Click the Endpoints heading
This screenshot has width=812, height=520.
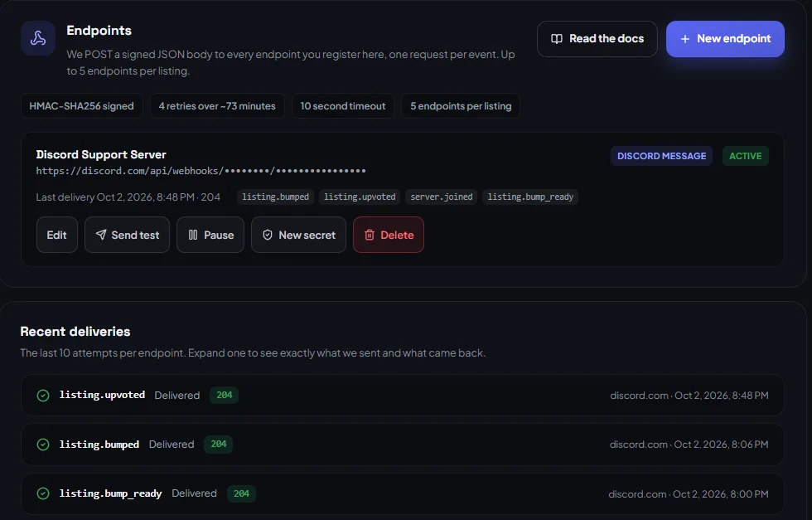pyautogui.click(x=99, y=31)
